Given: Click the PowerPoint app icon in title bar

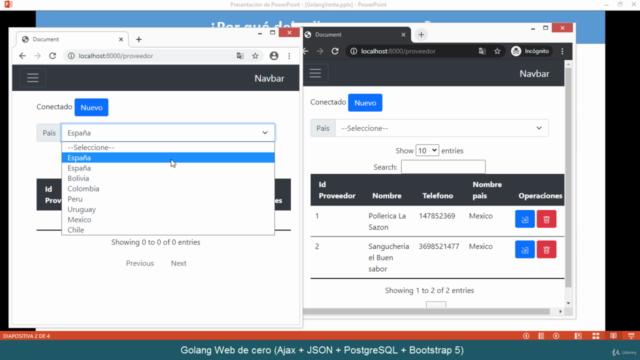Looking at the screenshot, I should point(8,4).
